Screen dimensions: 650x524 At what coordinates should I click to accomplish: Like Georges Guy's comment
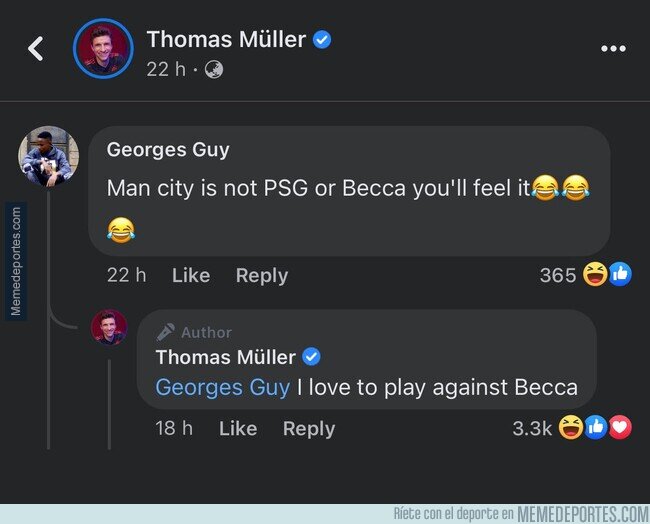[191, 275]
